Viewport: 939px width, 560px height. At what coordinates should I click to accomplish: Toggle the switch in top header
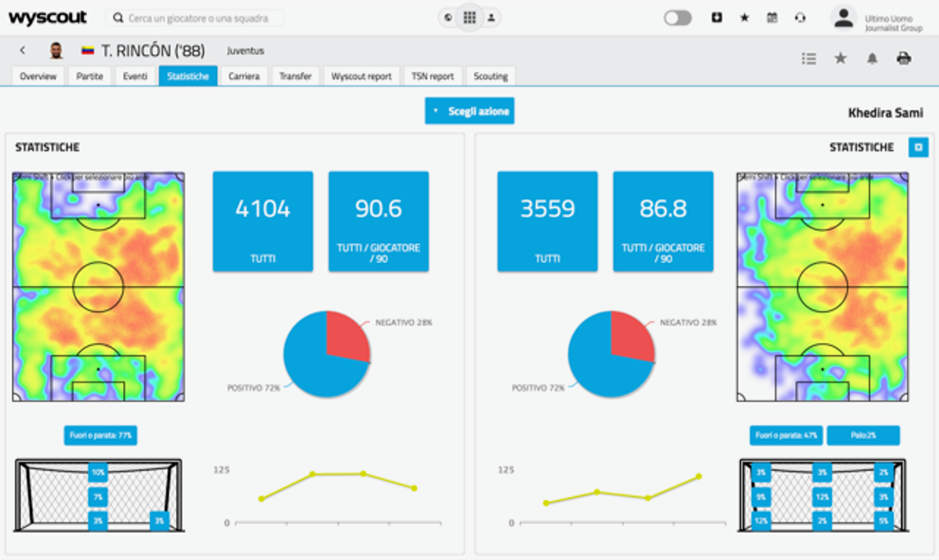[677, 18]
